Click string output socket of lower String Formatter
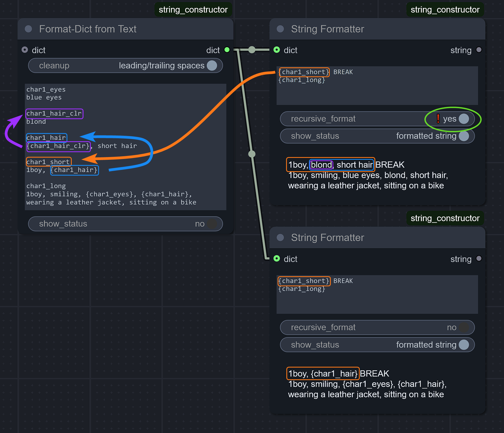Image resolution: width=504 pixels, height=433 pixels. (479, 258)
